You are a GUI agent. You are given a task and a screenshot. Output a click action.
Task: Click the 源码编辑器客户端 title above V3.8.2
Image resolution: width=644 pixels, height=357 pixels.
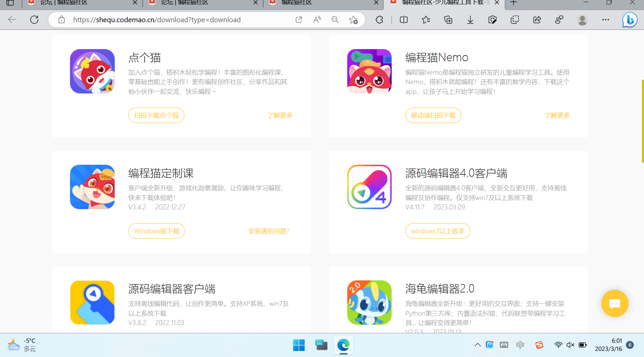(172, 289)
